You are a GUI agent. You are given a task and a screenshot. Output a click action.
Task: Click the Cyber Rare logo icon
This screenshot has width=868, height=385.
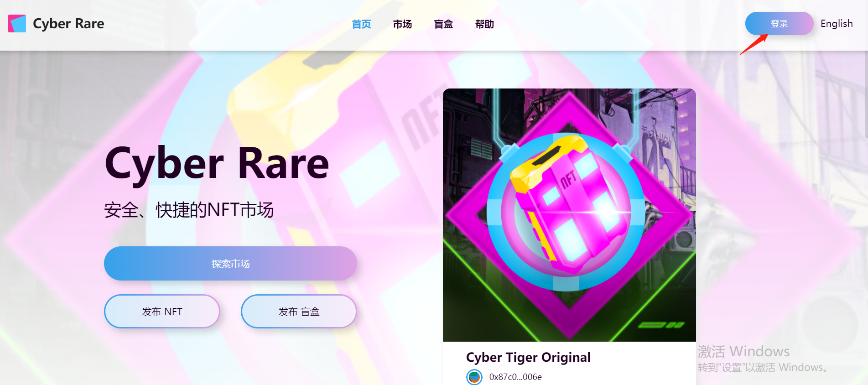[x=17, y=24]
